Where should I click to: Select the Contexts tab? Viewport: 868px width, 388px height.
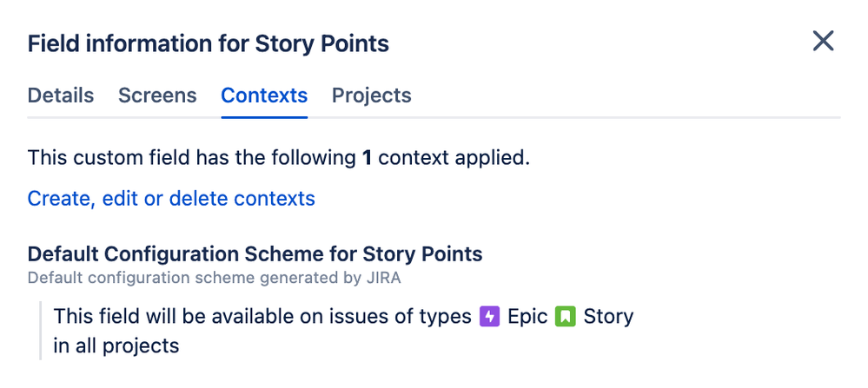point(264,95)
